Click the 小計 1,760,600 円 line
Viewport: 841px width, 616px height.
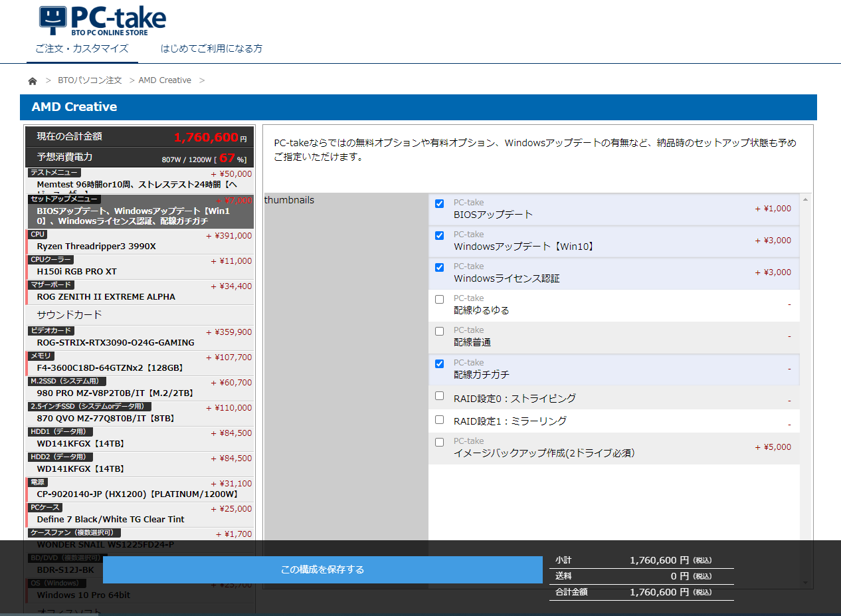[642, 560]
